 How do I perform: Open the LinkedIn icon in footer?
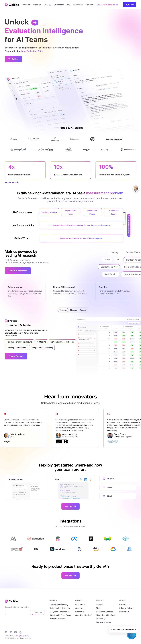(6, 632)
